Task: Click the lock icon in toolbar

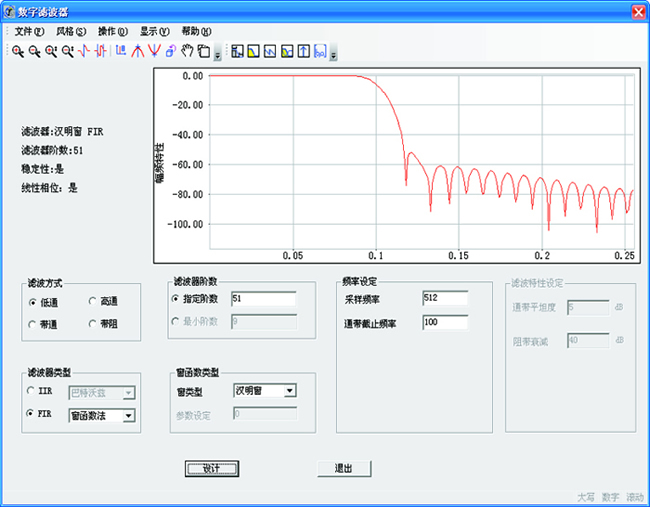Action: click(x=171, y=50)
